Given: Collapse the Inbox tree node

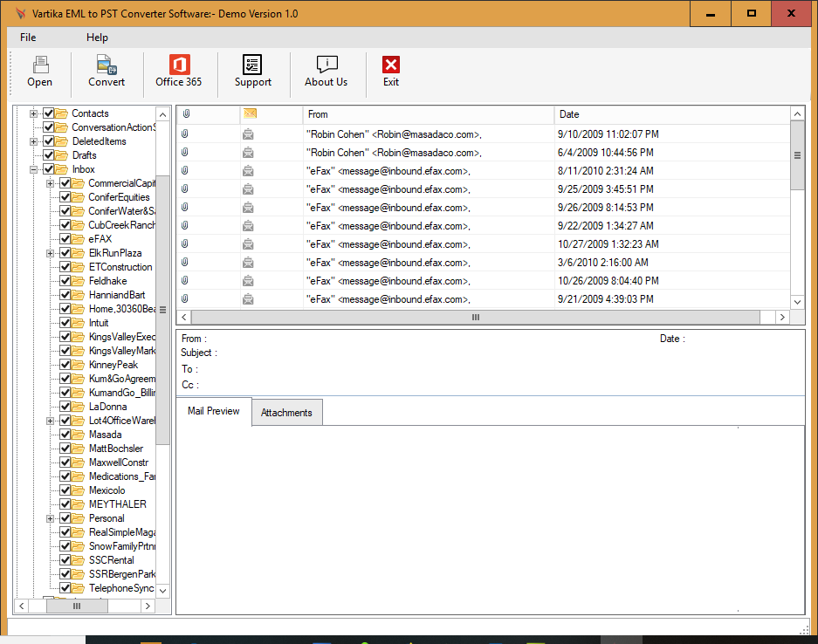Looking at the screenshot, I should pos(33,169).
